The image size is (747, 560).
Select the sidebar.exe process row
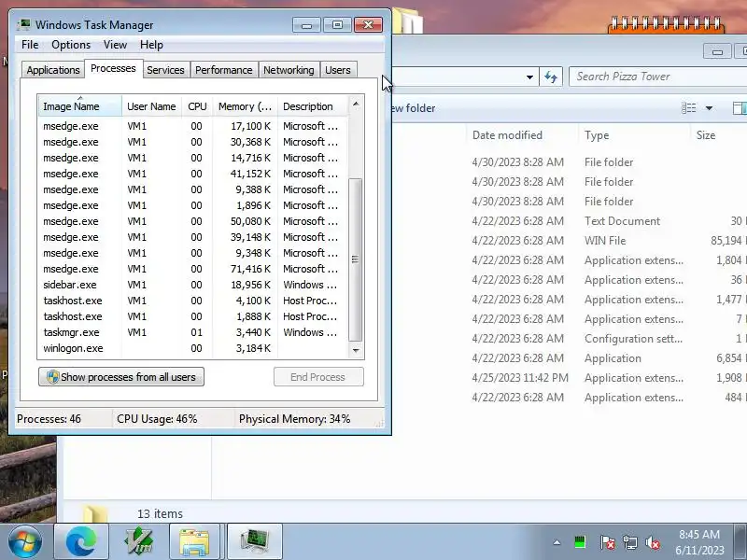pos(193,285)
